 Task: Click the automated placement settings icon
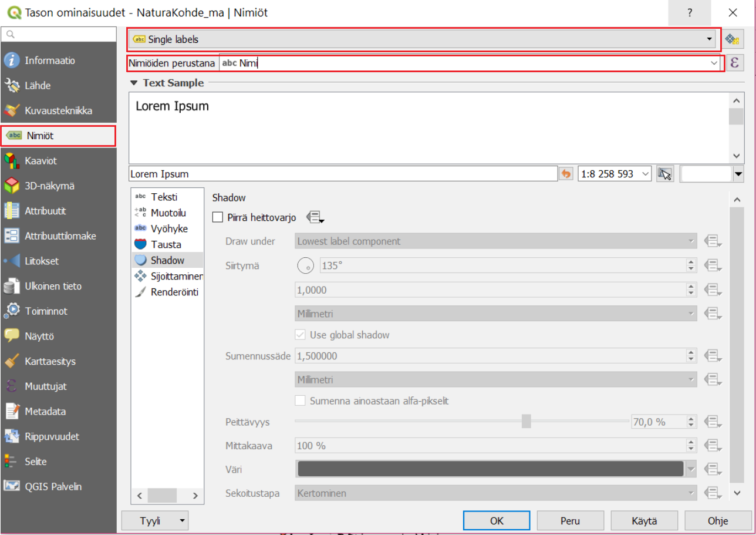click(x=731, y=39)
